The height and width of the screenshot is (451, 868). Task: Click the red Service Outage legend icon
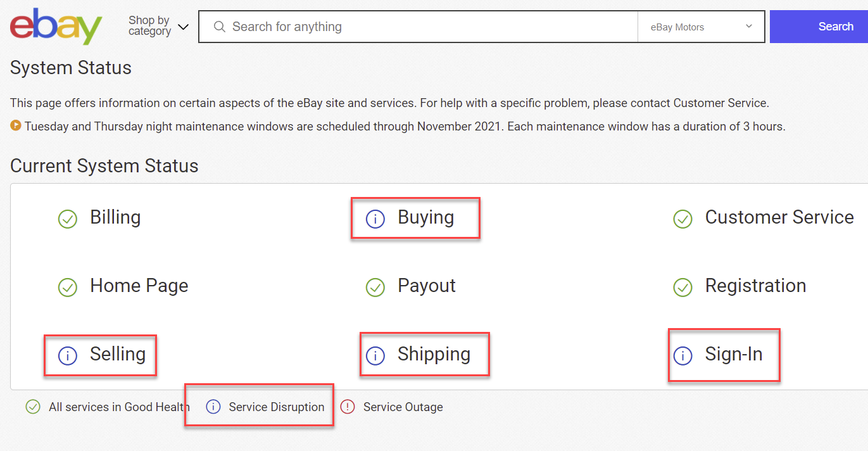[x=348, y=407]
